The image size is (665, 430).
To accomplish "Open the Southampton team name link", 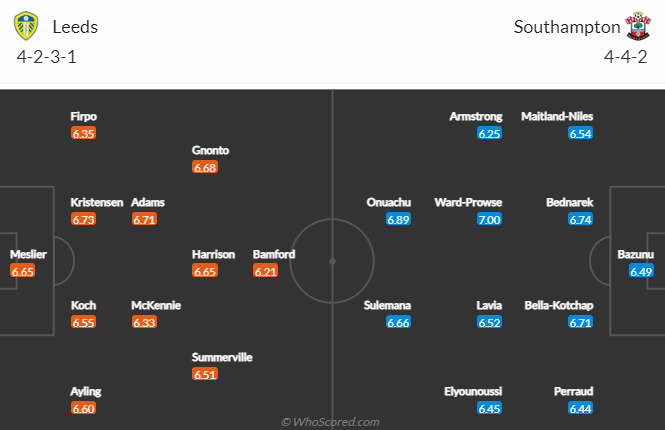I will pyautogui.click(x=567, y=27).
